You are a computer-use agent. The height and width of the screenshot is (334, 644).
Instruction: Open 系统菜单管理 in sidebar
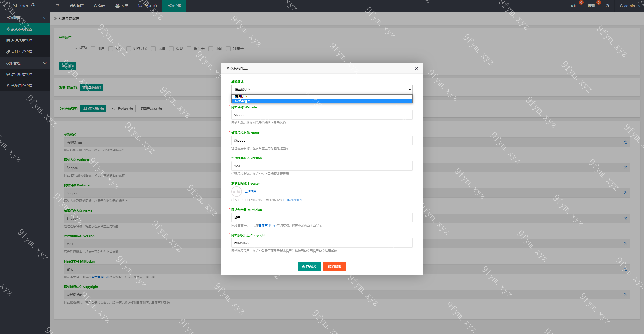(x=25, y=40)
